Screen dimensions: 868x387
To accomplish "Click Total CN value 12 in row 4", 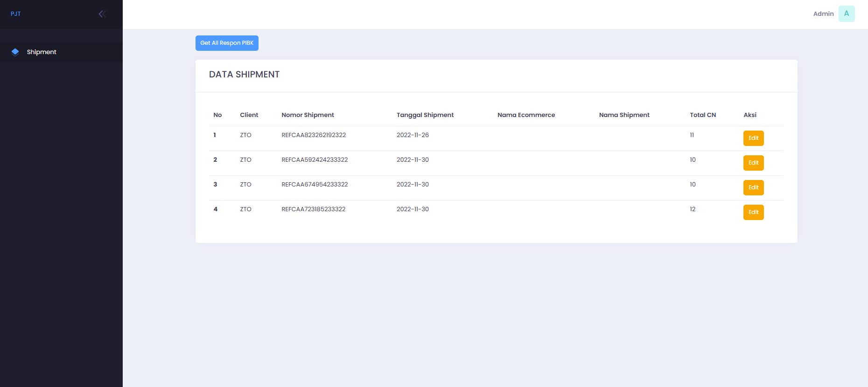I will (x=693, y=209).
